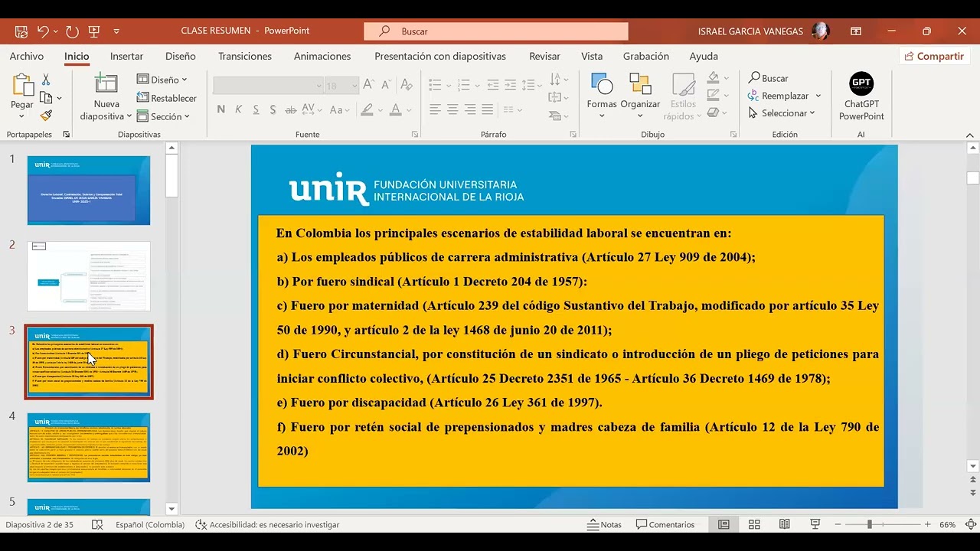Select the Format Painter brush icon
This screenshot has width=980, height=551.
tap(46, 116)
